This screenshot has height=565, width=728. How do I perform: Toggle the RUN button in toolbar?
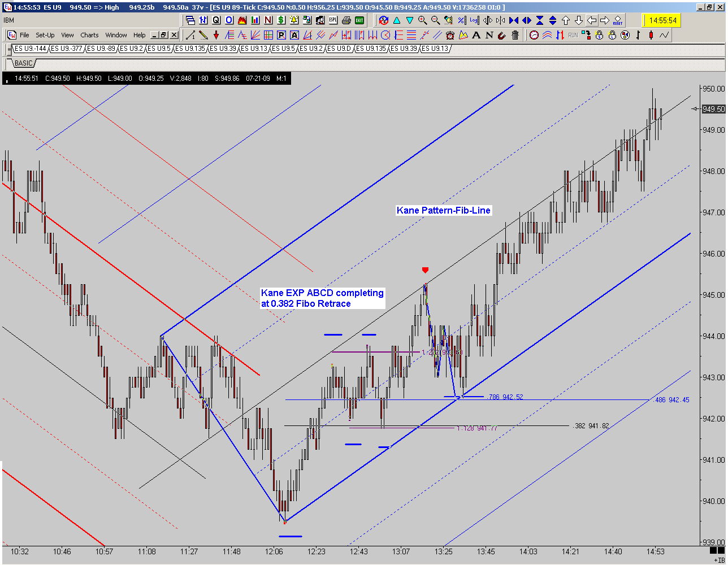(x=573, y=35)
